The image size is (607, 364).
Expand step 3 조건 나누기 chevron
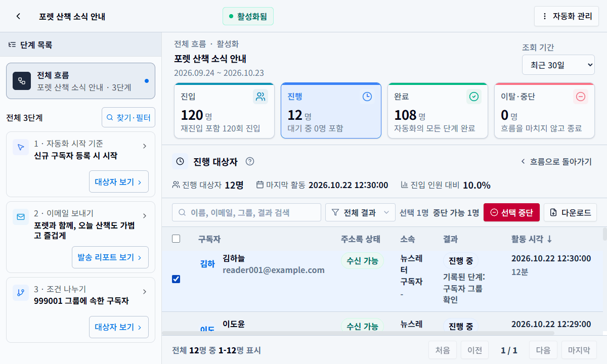[145, 292]
